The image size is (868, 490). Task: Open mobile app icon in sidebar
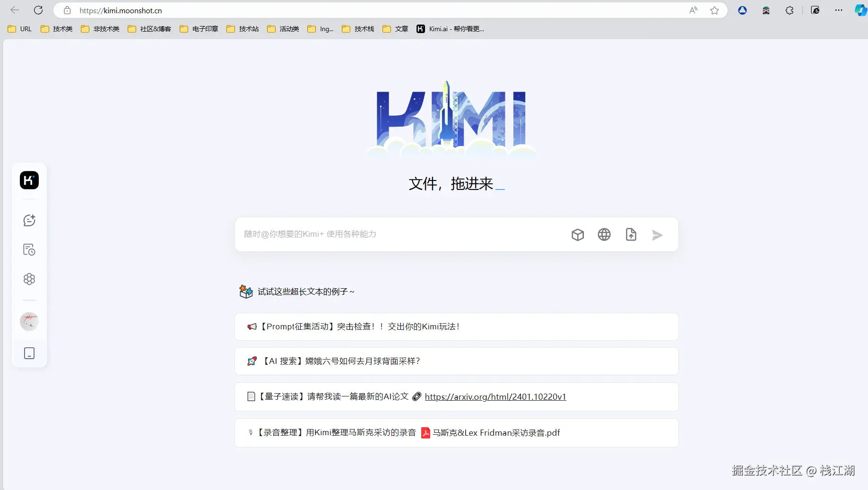pos(29,353)
